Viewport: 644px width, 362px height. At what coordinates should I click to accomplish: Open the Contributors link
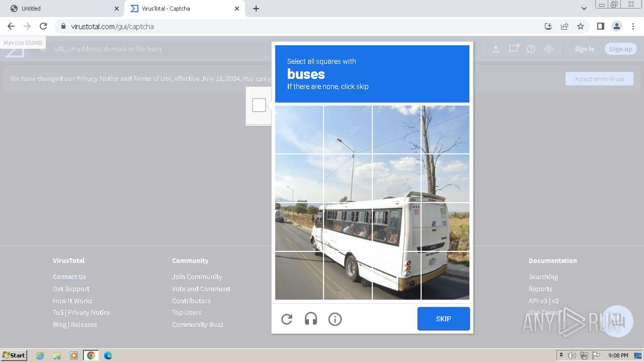coord(191,301)
